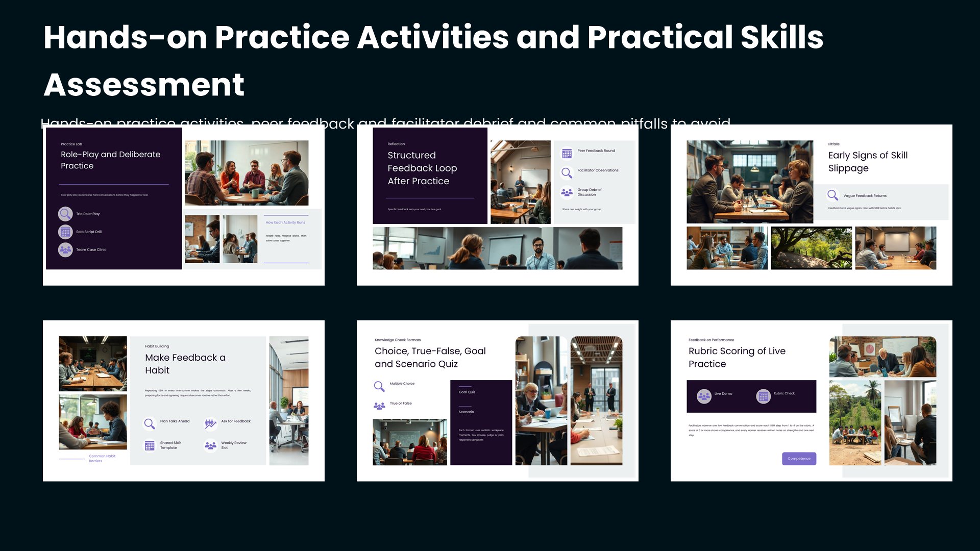Open the Structured Feedback Loop After Practice slide
The image size is (980, 551).
coord(498,205)
